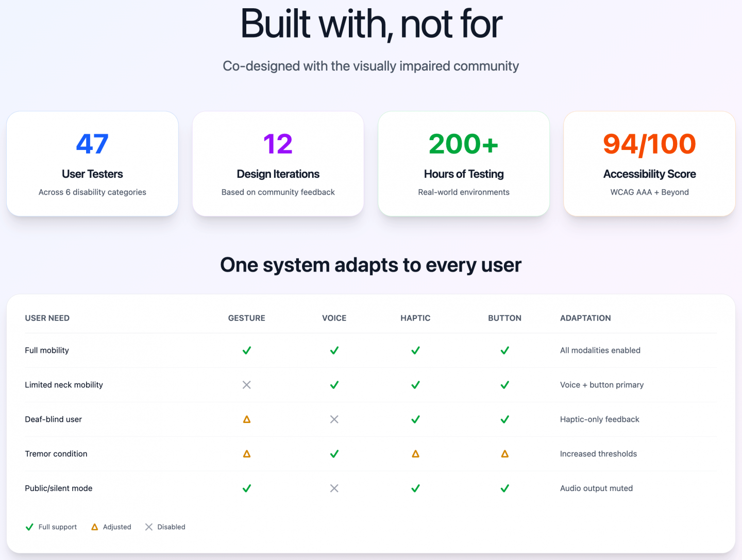742x560 pixels.
Task: Click the disabled Voice X for Public/silent mode
Action: click(x=334, y=488)
